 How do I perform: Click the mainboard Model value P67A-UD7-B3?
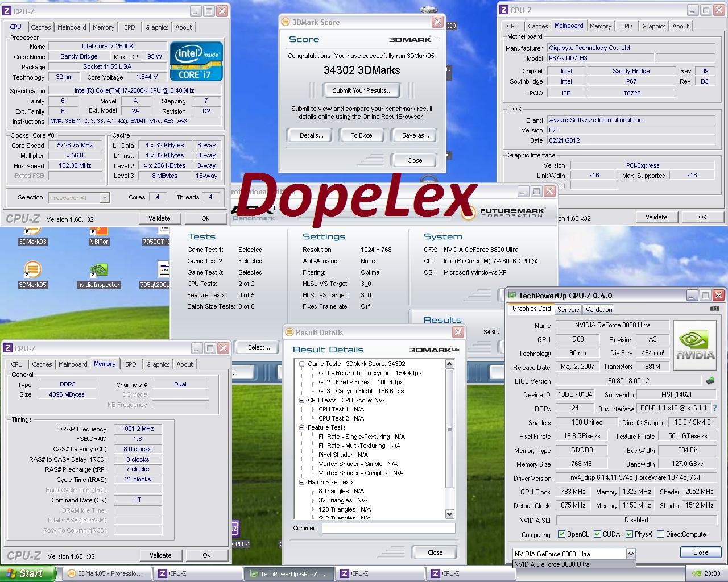click(x=600, y=58)
